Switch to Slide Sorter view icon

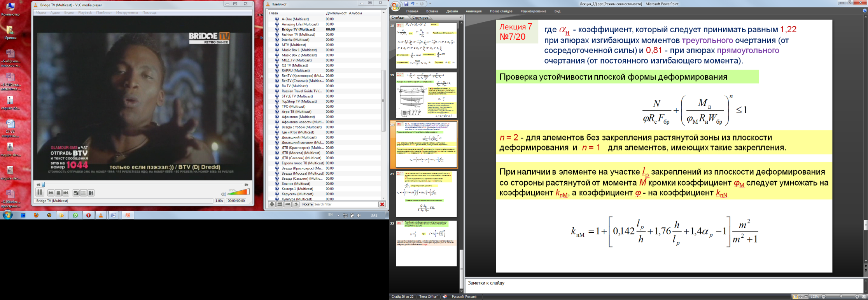[801, 296]
